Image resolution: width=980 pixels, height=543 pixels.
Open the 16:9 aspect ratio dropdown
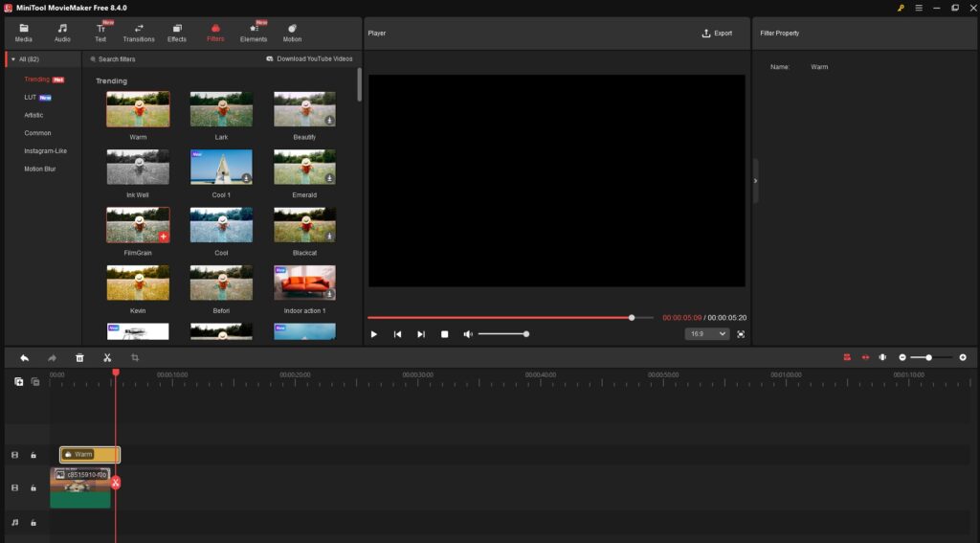[x=707, y=334]
